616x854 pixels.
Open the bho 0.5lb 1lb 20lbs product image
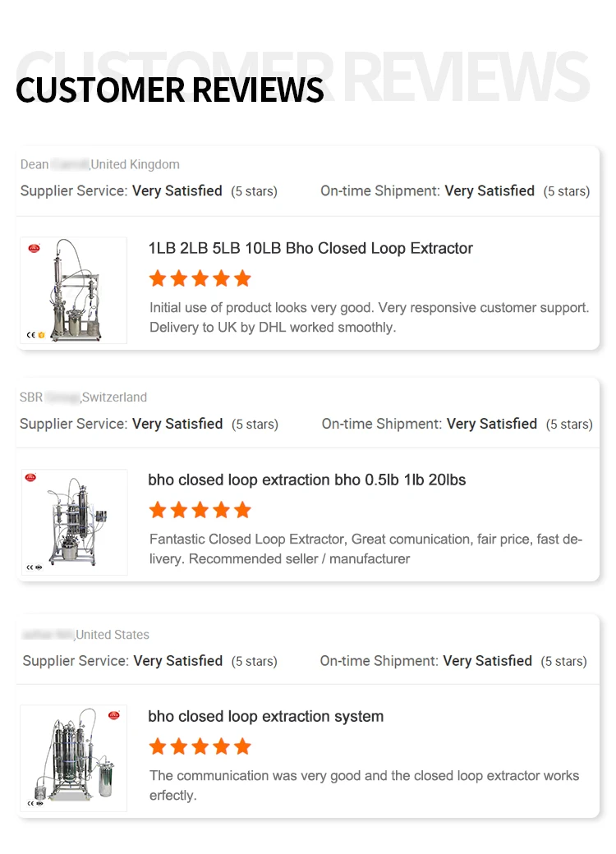point(74,521)
